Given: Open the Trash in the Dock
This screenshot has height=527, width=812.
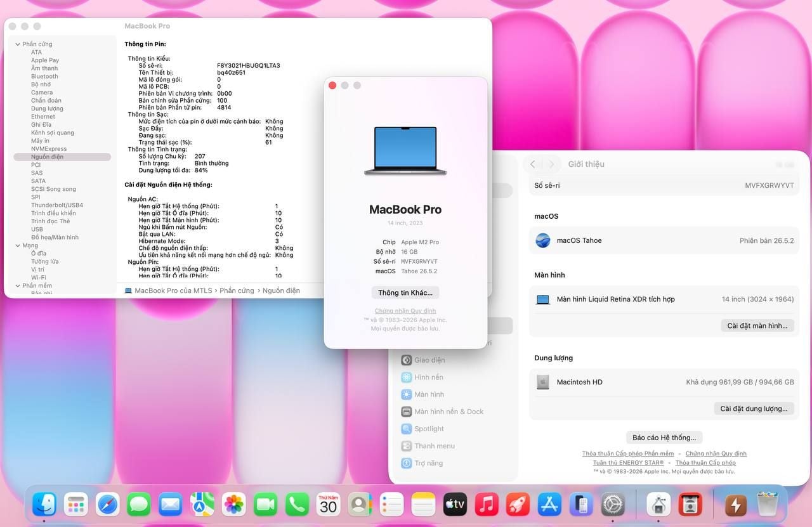Looking at the screenshot, I should pyautogui.click(x=768, y=505).
